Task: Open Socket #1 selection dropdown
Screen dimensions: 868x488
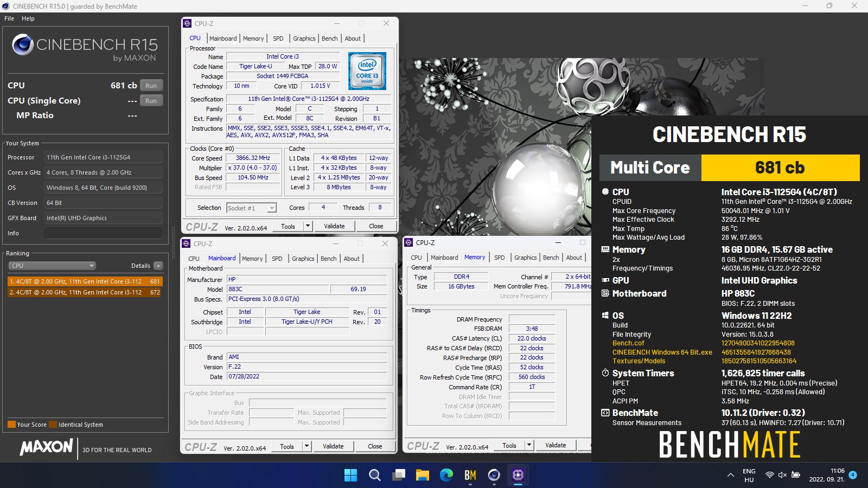Action: pos(252,208)
